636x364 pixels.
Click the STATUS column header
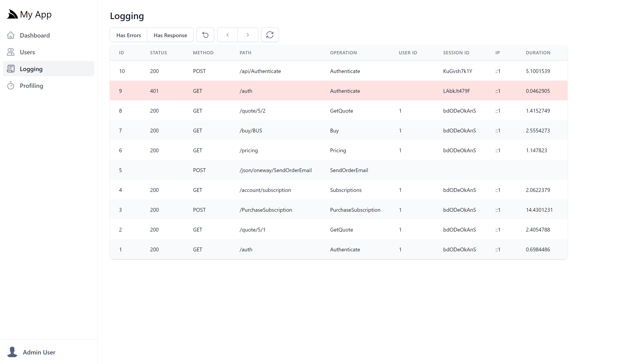tap(158, 52)
